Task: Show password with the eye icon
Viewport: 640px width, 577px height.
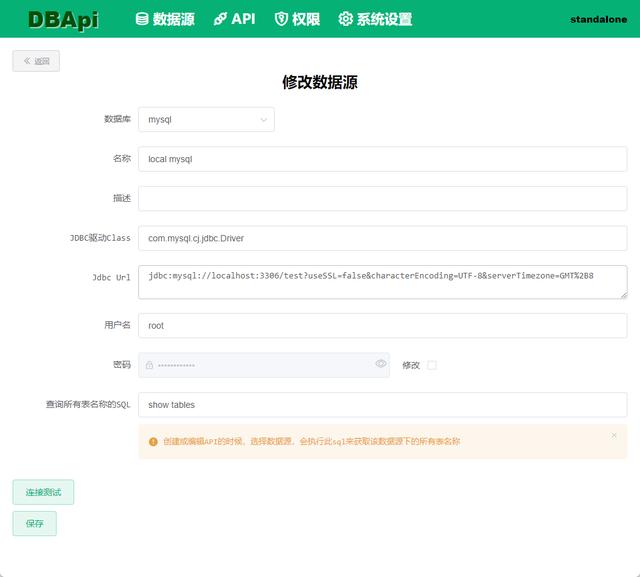Action: [380, 364]
